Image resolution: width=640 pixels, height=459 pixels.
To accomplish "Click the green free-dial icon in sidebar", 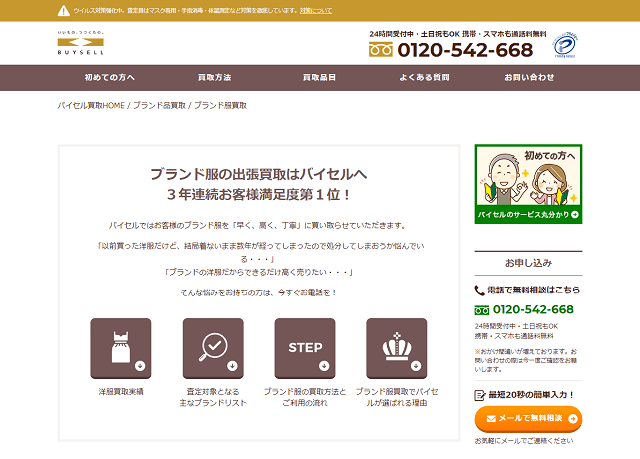I will [482, 310].
